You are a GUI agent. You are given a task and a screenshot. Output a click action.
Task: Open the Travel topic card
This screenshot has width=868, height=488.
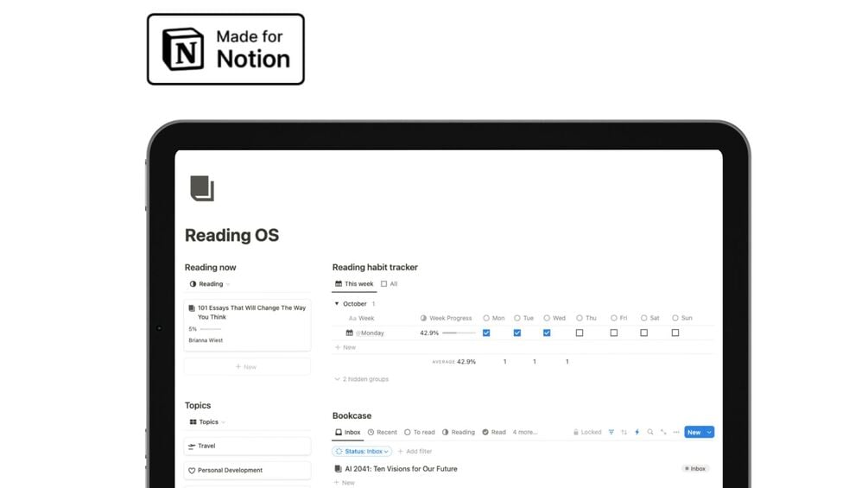[x=247, y=446]
